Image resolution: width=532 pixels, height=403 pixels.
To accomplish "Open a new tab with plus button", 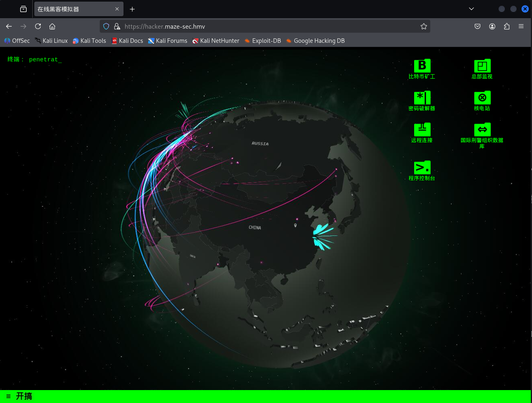I will pos(132,9).
